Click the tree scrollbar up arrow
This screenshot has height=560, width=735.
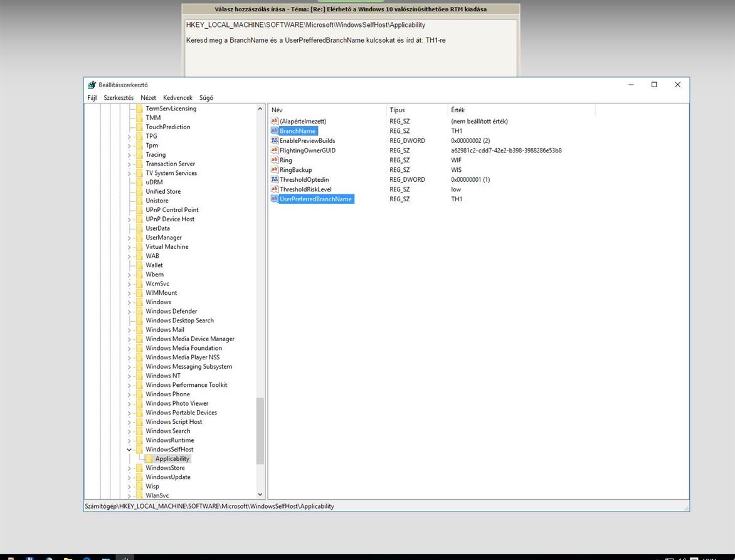pyautogui.click(x=260, y=108)
